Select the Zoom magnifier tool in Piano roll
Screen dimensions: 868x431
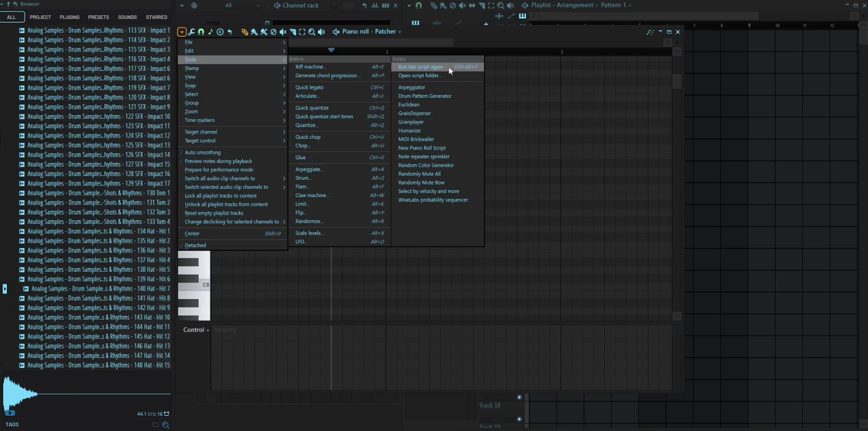pyautogui.click(x=312, y=32)
